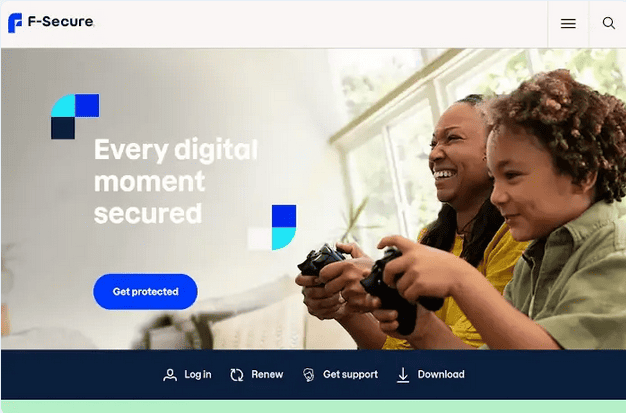This screenshot has height=413, width=626.
Task: Select the Renew link
Action: [267, 374]
